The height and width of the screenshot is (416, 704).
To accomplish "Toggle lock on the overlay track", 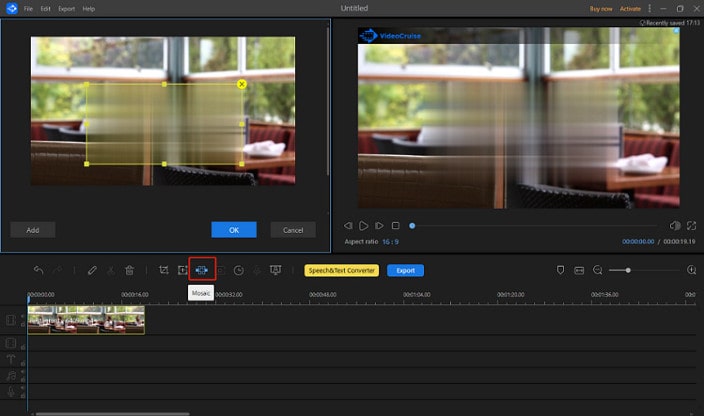I will 22,347.
